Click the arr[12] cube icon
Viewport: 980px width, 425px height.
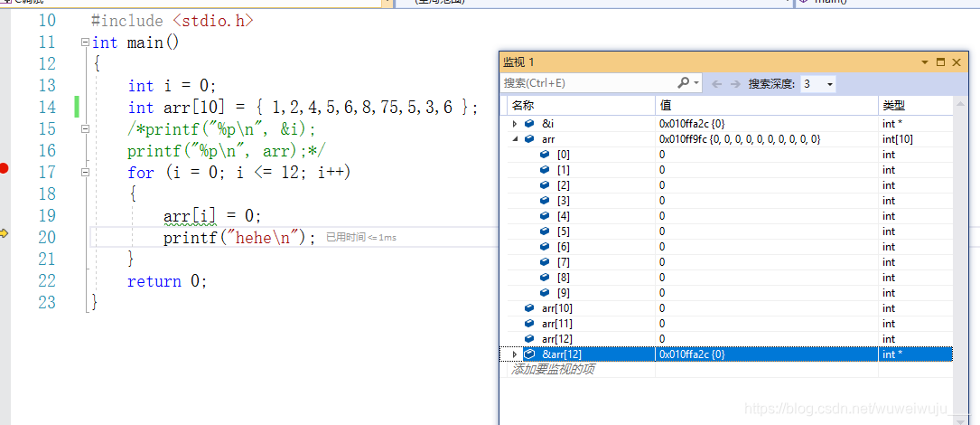(529, 338)
